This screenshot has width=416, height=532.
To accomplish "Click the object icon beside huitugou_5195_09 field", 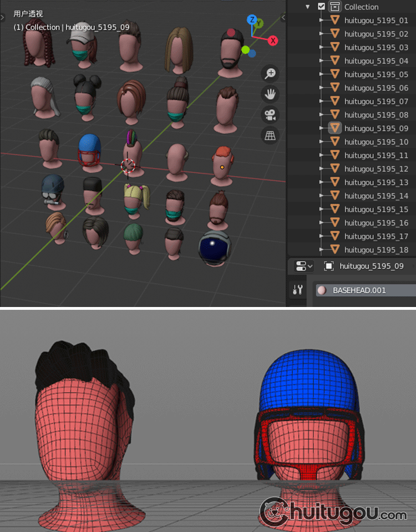I will coord(329,266).
